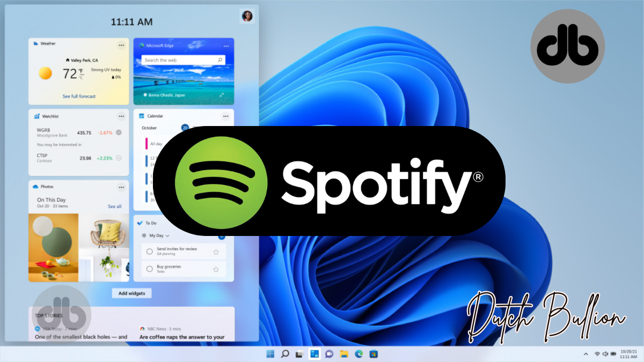Open Calendar widget more options
The image size is (644, 362).
[226, 116]
